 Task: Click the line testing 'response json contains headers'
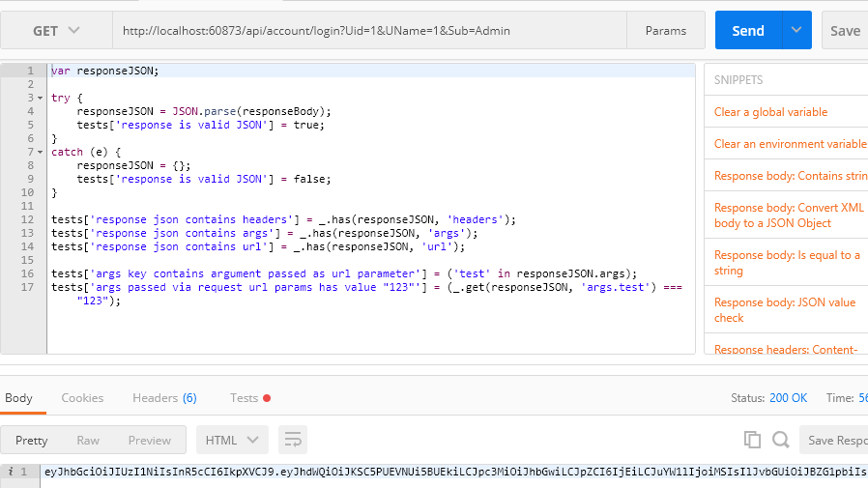click(283, 219)
